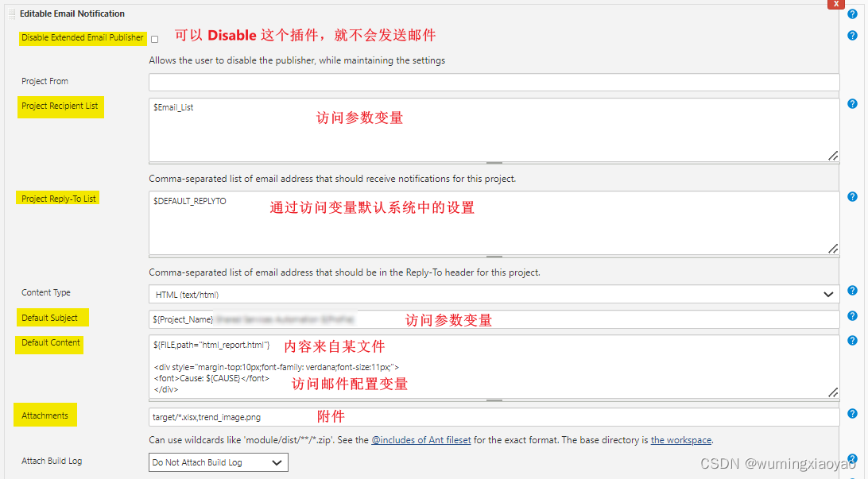
Task: Click into the Default Content textarea
Action: [x=494, y=366]
